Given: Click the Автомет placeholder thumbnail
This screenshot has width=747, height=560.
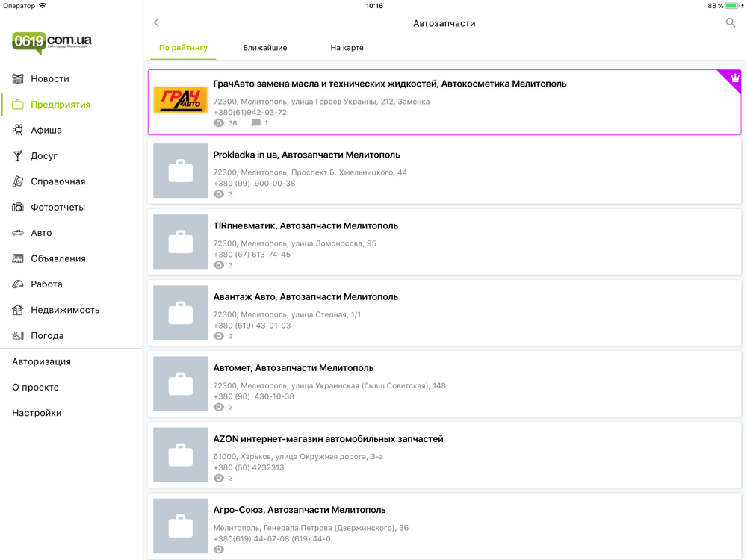Looking at the screenshot, I should pyautogui.click(x=181, y=383).
